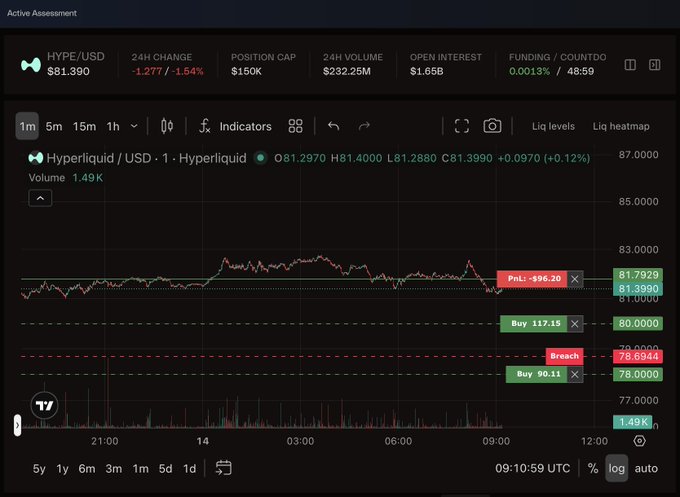Open the layout templates grid icon
The image size is (680, 497).
[x=295, y=126]
